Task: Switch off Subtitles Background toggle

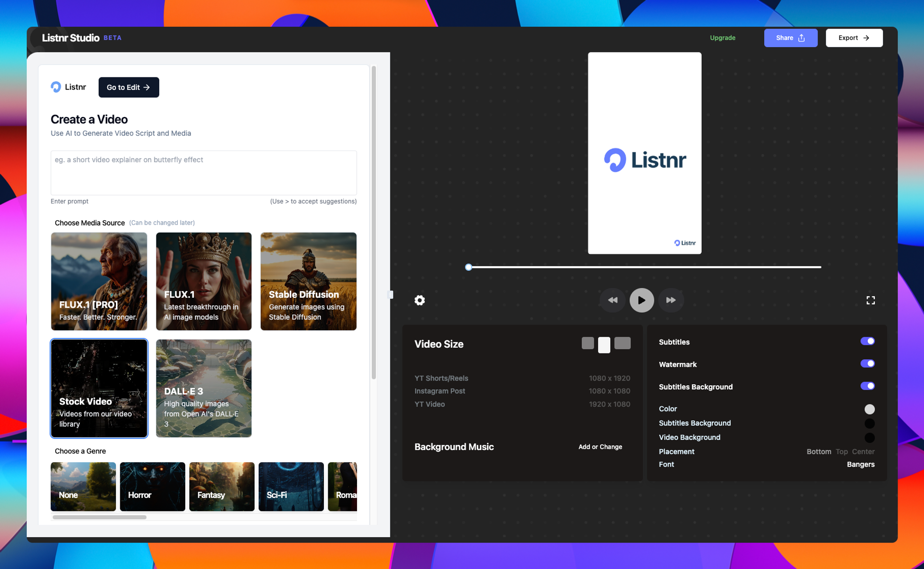Action: [x=867, y=386]
